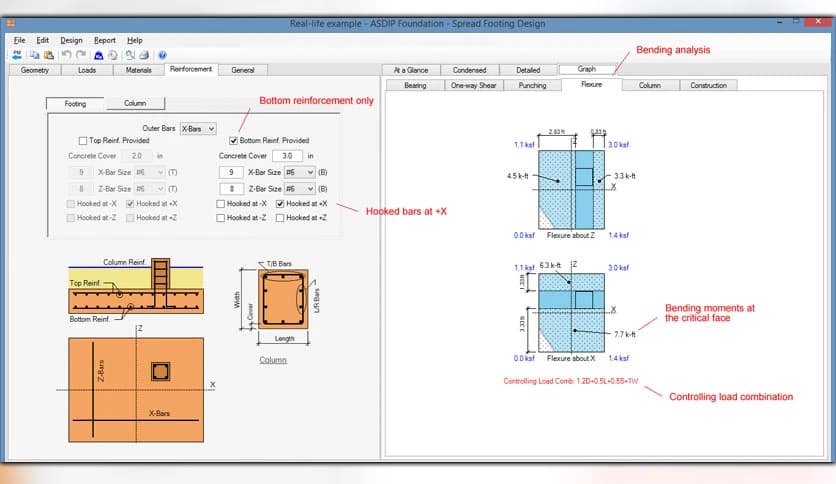The width and height of the screenshot is (836, 484).
Task: Open the Edit menu
Action: tap(43, 40)
